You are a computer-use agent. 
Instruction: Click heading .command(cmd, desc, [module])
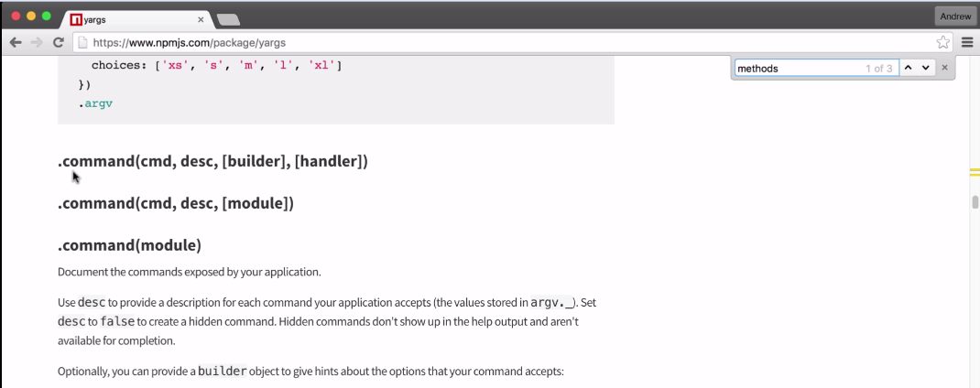pyautogui.click(x=176, y=204)
